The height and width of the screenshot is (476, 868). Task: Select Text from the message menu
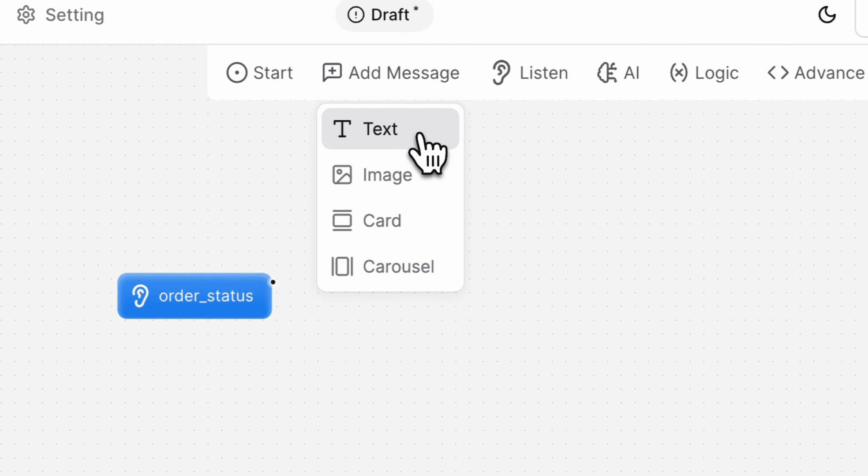coord(380,129)
